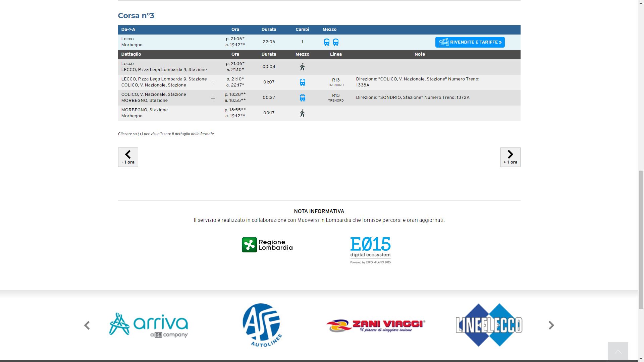Show next sponsor logos in carousel
Screen dimensions: 644x362
[x=551, y=325]
